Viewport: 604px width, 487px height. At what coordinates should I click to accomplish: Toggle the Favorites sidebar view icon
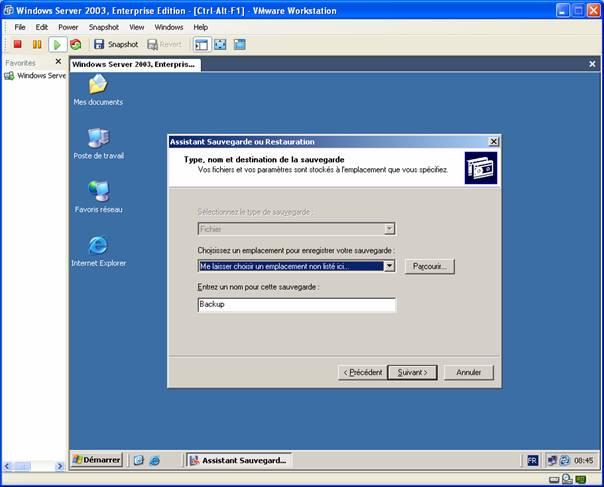pyautogui.click(x=201, y=45)
